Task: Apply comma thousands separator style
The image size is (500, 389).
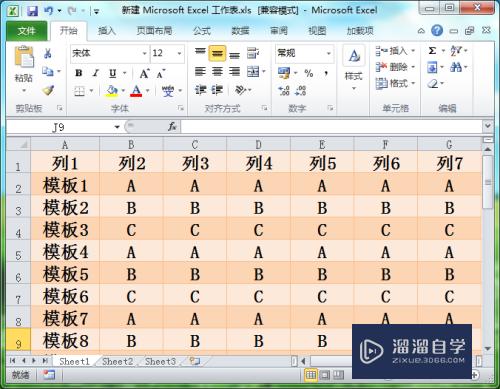Action: (x=326, y=73)
